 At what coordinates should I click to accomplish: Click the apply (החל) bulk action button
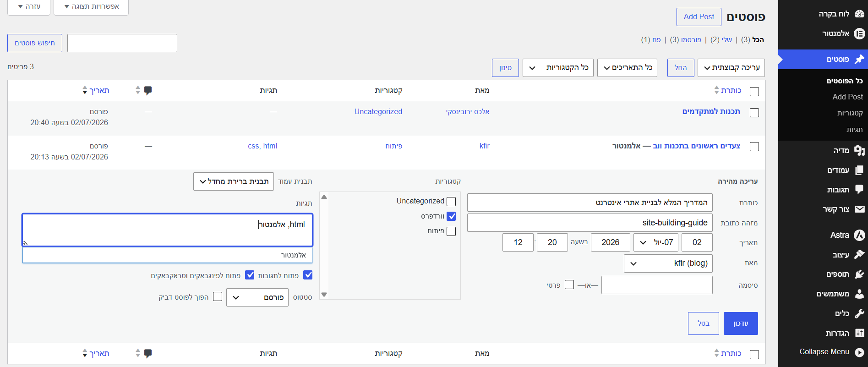[681, 68]
